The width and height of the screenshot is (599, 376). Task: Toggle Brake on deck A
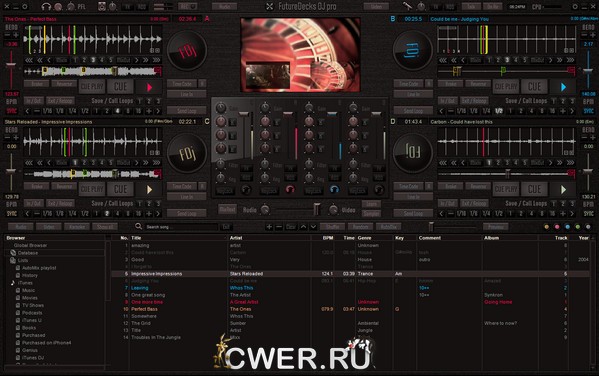click(37, 83)
